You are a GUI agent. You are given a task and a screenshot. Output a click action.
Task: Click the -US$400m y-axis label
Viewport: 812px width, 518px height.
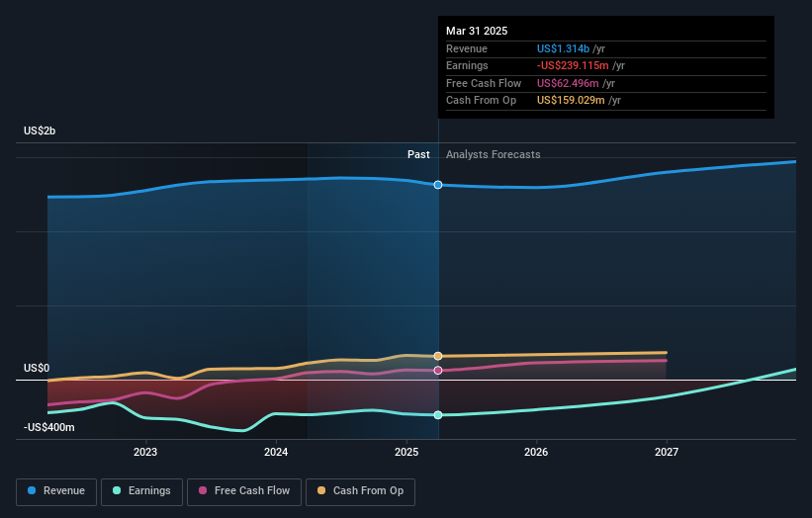[49, 427]
